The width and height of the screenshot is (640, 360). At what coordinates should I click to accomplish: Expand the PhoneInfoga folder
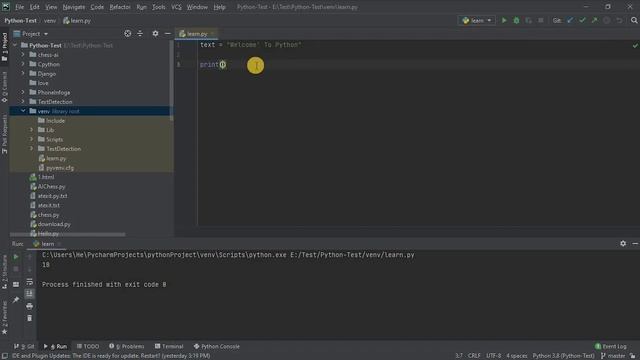click(23, 92)
